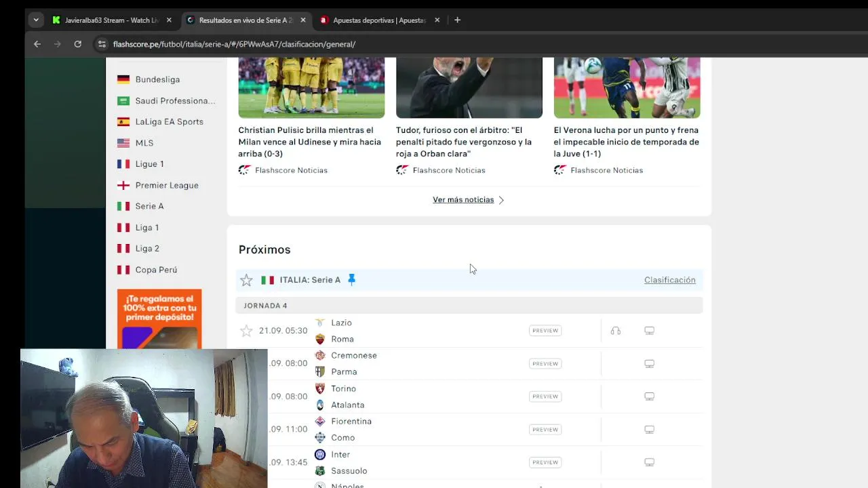Image resolution: width=868 pixels, height=488 pixels.
Task: Open PREVIEW for Fiorentina vs Como
Action: (545, 430)
